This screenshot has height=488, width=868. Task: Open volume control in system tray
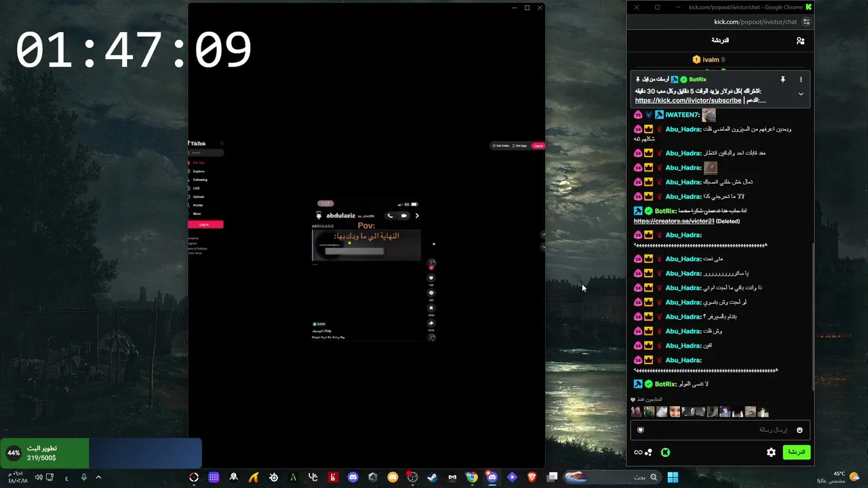pos(39,477)
